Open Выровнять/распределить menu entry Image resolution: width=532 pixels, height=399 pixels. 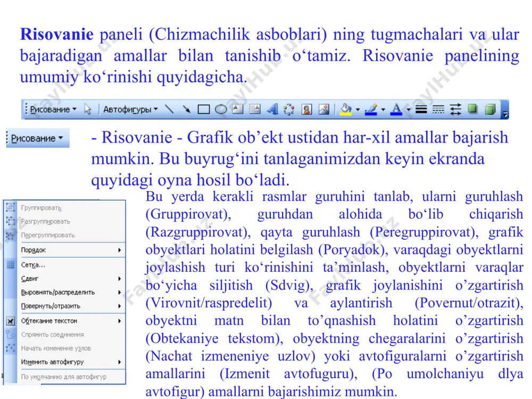(x=65, y=292)
